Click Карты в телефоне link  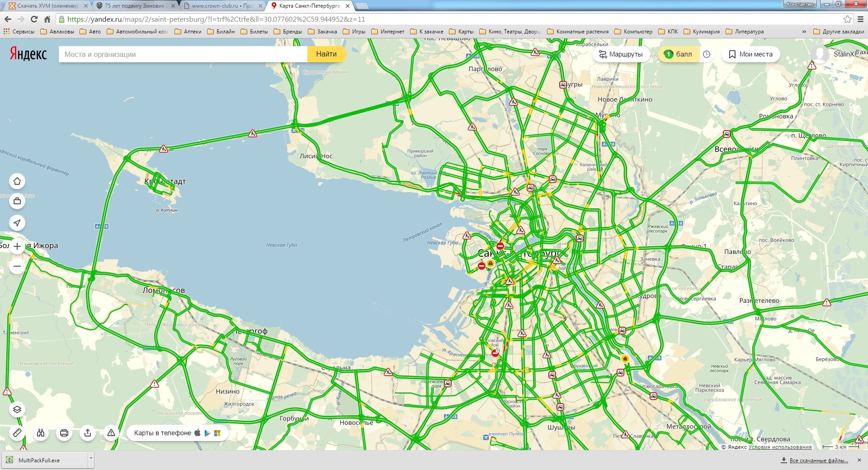tap(163, 433)
